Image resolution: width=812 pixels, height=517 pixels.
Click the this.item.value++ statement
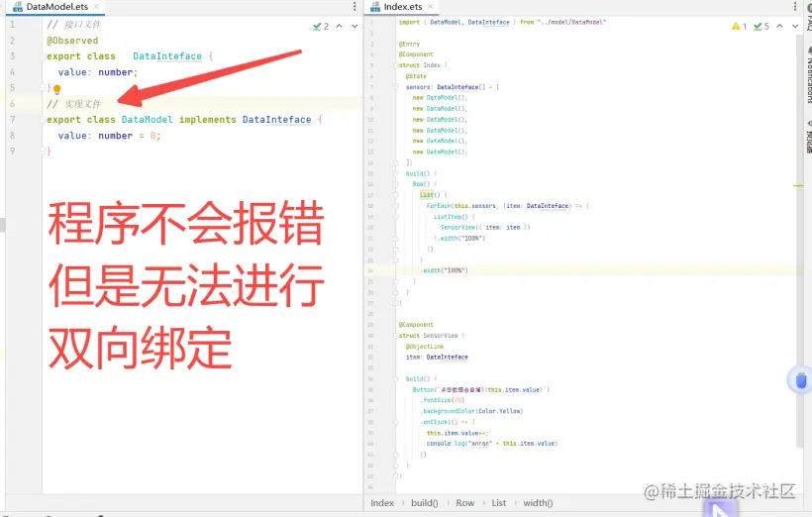point(457,433)
